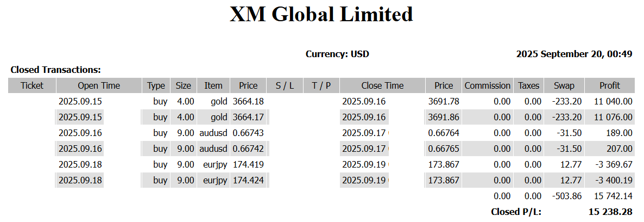This screenshot has width=644, height=222.
Task: Click the report timestamp 2025 September 20, 00:49
Action: (574, 54)
